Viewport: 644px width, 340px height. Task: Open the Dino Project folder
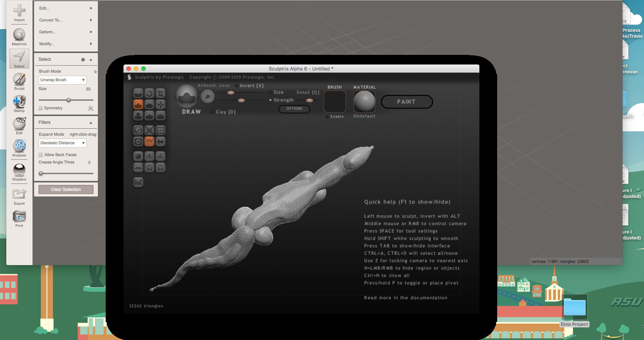(x=575, y=308)
